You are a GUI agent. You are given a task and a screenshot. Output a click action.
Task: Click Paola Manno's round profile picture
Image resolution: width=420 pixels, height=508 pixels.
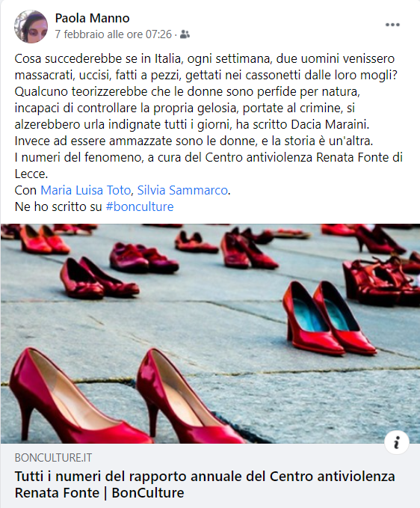[31, 27]
